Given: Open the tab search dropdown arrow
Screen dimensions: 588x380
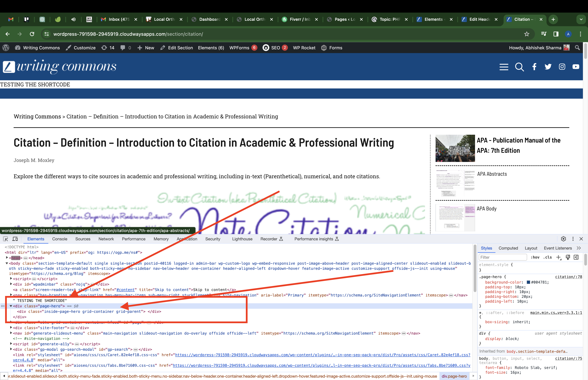Looking at the screenshot, I should 581,19.
